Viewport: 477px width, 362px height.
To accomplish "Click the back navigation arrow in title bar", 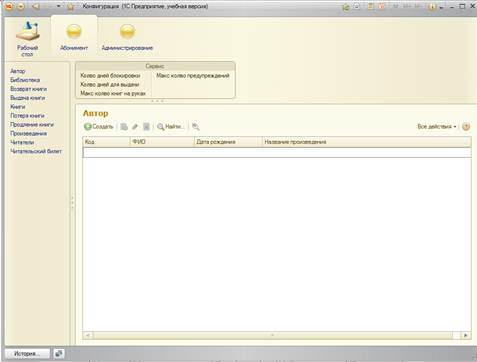I will click(36, 6).
